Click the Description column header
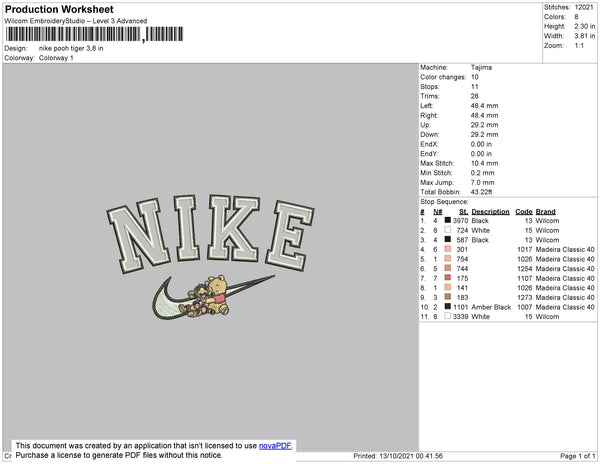Image resolution: width=600 pixels, height=464 pixels. tap(491, 212)
